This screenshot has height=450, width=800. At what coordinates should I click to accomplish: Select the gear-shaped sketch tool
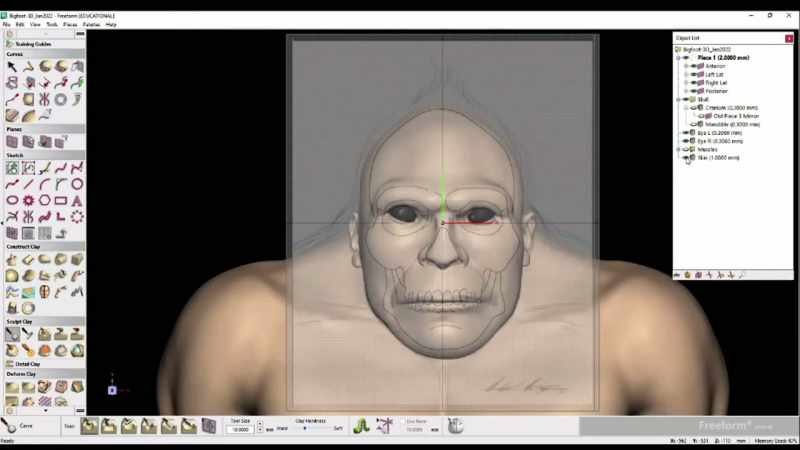29,201
